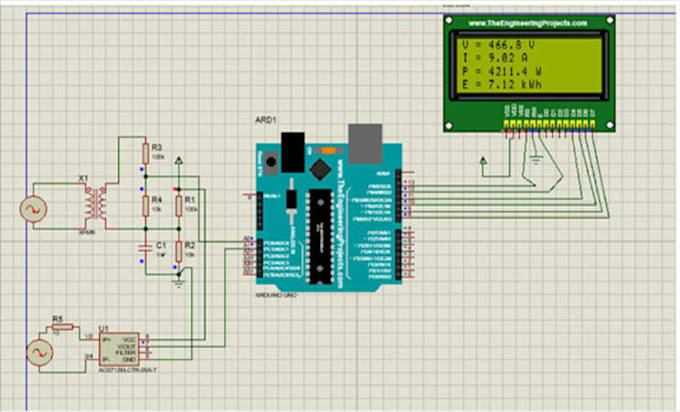The height and width of the screenshot is (412, 680).
Task: Click the square black chip near Arduino USB
Action: (320, 170)
